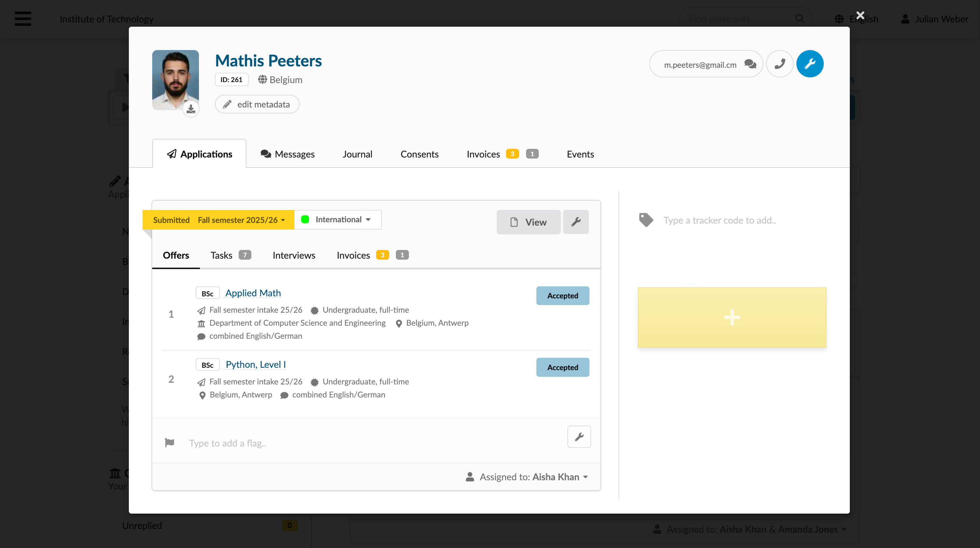Open the Python, Level I programme link
Viewport: 980px width, 548px height.
coord(256,364)
